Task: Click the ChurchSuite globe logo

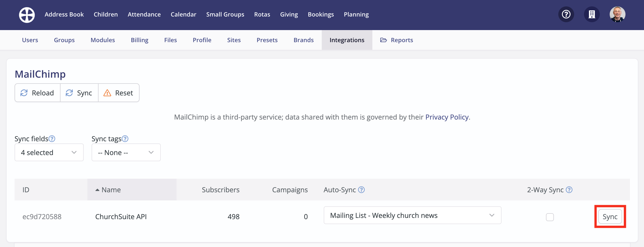Action: pos(27,15)
